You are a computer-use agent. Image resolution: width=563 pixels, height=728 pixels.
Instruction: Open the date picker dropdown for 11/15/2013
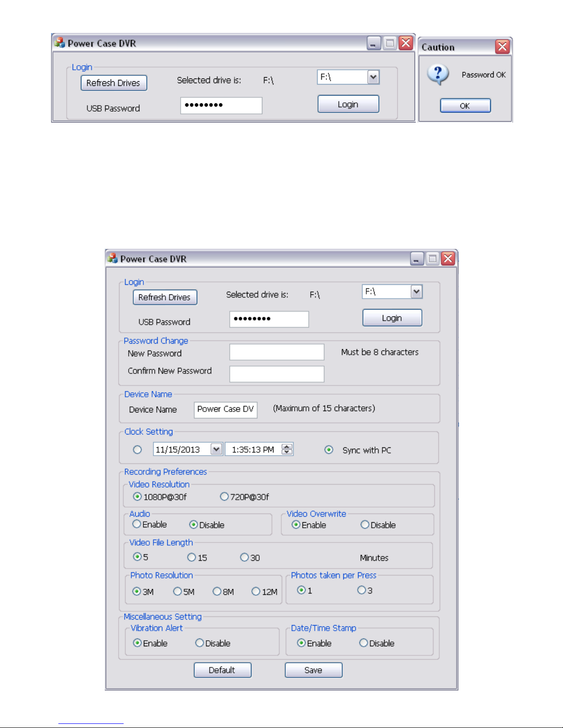tap(216, 449)
